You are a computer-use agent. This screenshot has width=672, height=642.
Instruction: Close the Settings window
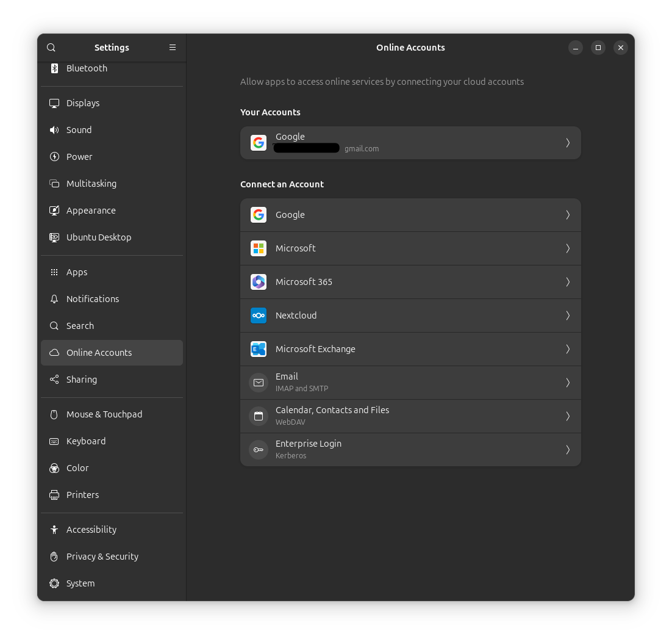(621, 48)
